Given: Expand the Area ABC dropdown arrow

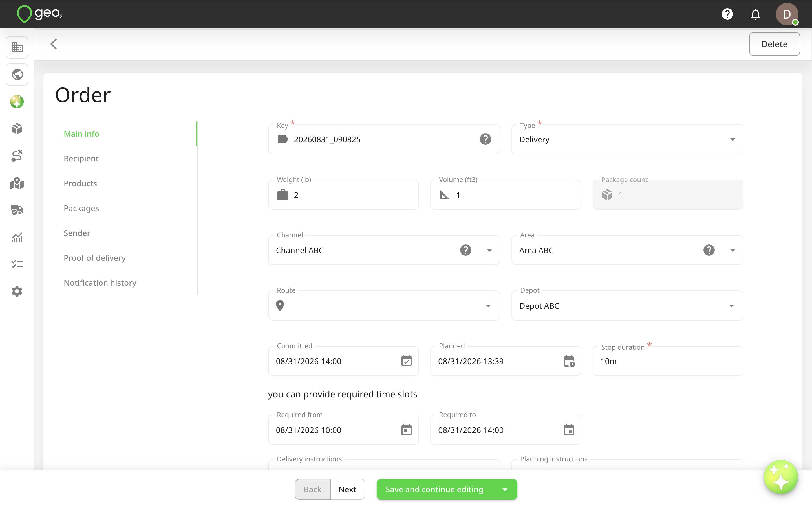Looking at the screenshot, I should click(x=732, y=250).
